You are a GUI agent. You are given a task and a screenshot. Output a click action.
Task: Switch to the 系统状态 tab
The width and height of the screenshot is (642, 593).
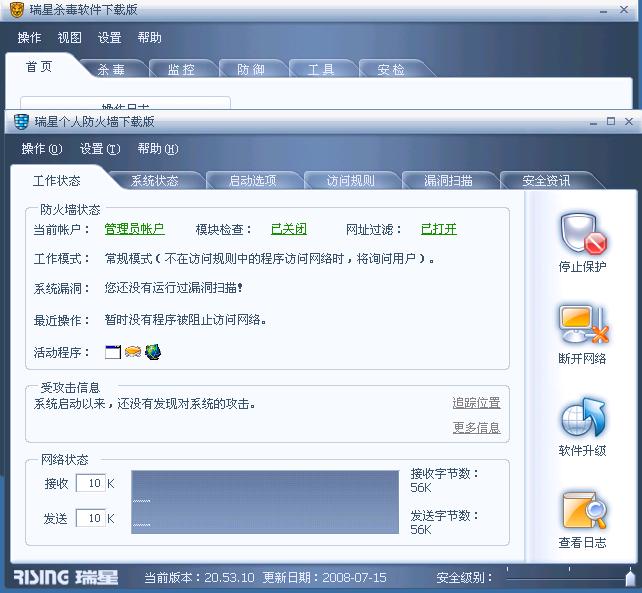tap(155, 180)
